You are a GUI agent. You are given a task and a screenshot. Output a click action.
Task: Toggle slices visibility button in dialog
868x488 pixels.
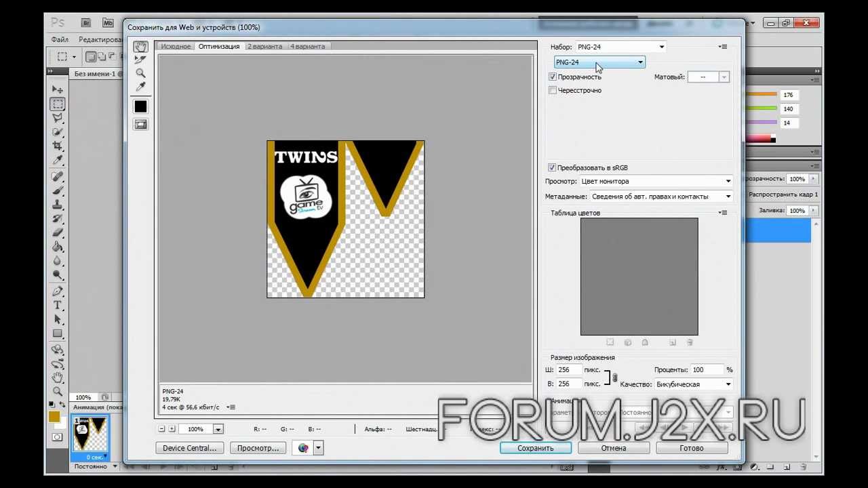click(140, 125)
